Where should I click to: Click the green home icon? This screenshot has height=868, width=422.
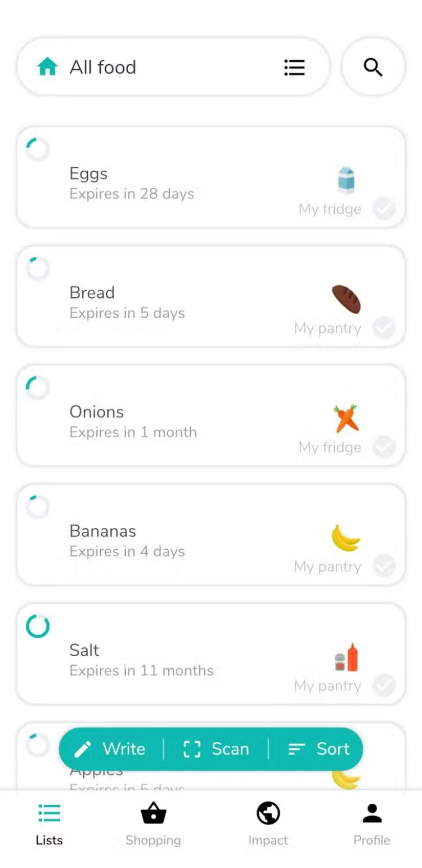[x=48, y=67]
